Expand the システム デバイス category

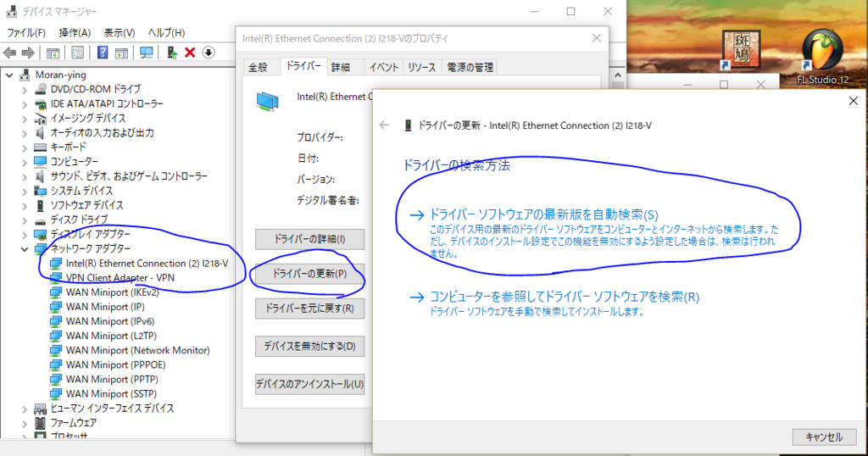25,191
